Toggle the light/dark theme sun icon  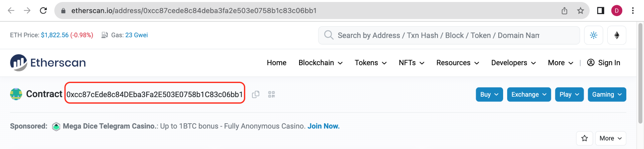coord(593,35)
